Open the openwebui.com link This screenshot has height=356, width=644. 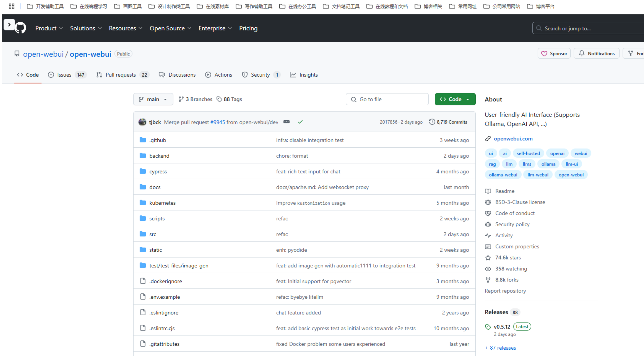513,138
